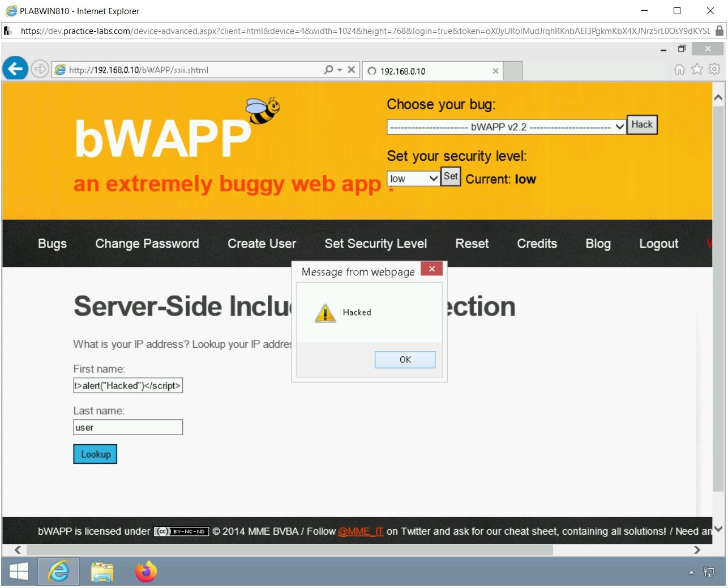Click the forward navigation arrow

pos(40,69)
